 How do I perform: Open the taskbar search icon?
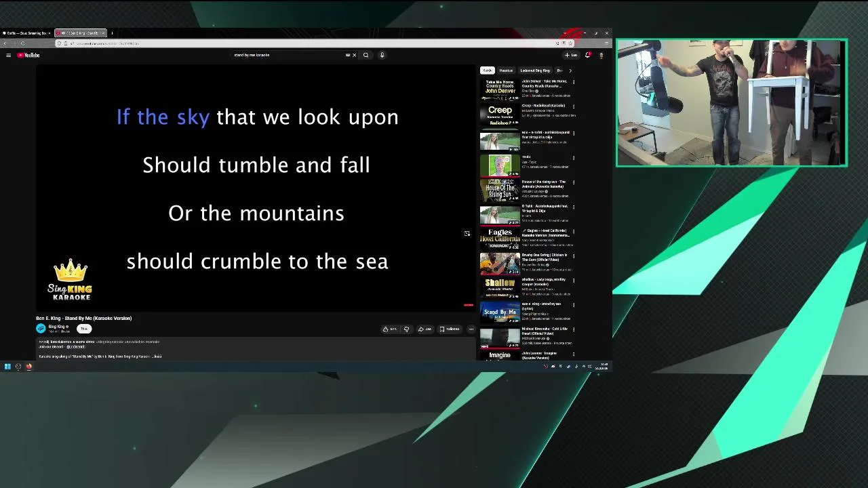(x=18, y=366)
